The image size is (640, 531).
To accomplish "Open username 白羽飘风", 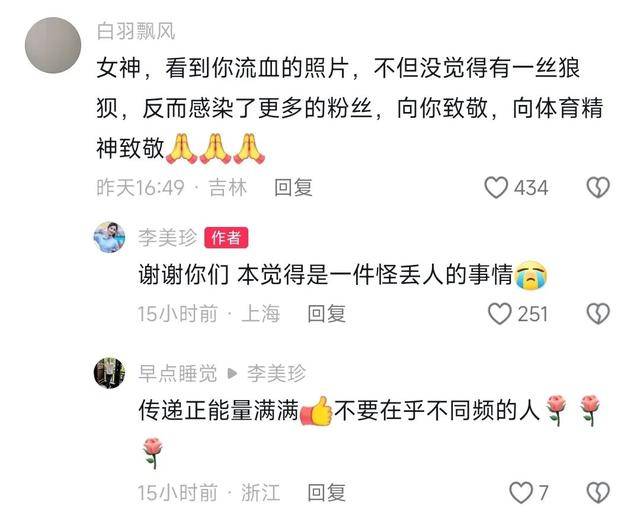I will [x=136, y=31].
